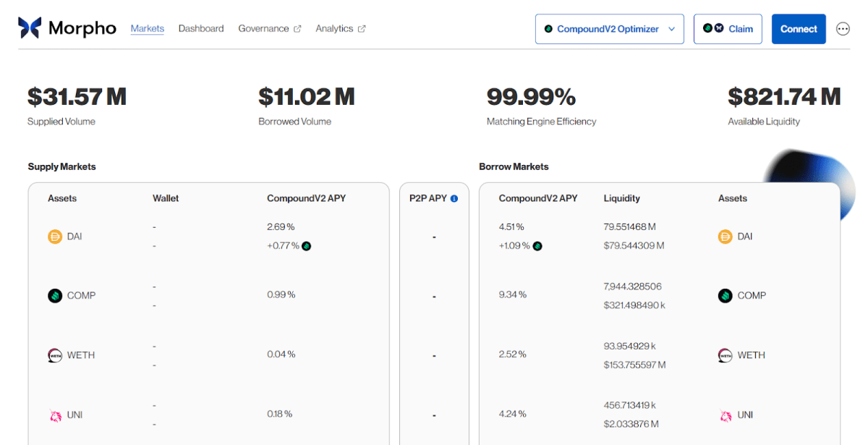The width and height of the screenshot is (868, 445).
Task: Click the reward token icon beside +0.77%
Action: coord(306,246)
